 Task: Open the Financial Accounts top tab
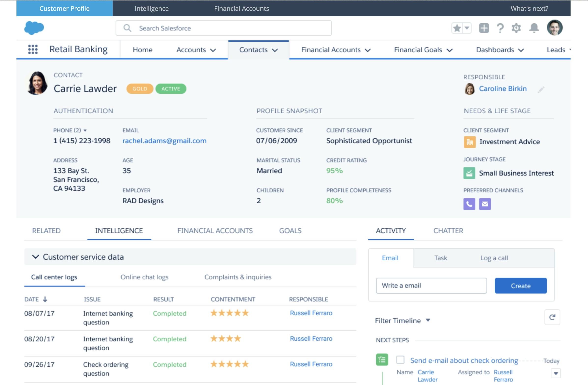tap(241, 8)
